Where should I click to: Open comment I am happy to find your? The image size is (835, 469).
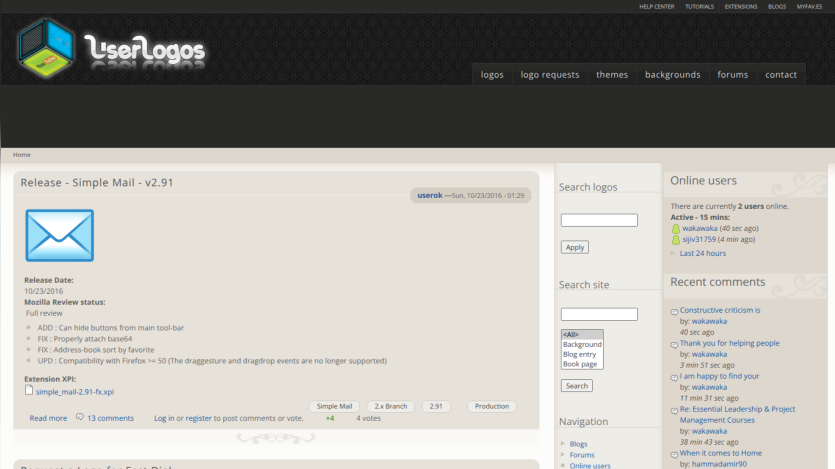[x=719, y=376]
